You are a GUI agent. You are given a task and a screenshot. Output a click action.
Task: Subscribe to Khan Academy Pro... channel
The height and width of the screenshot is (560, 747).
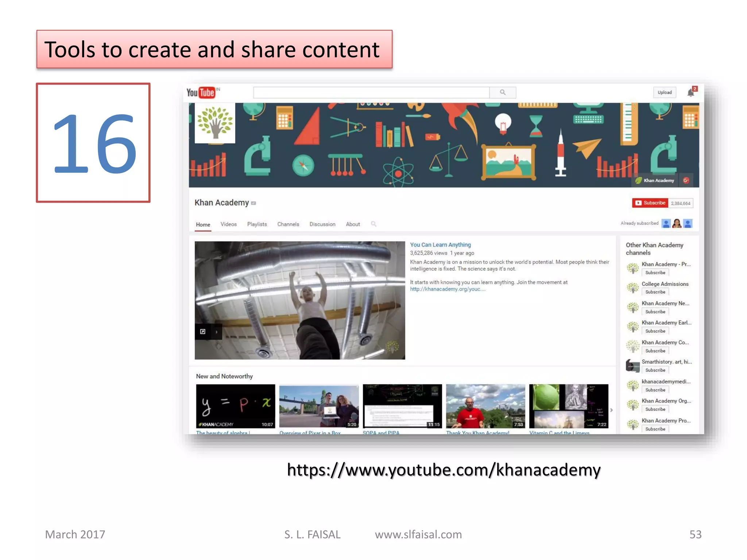[655, 429]
